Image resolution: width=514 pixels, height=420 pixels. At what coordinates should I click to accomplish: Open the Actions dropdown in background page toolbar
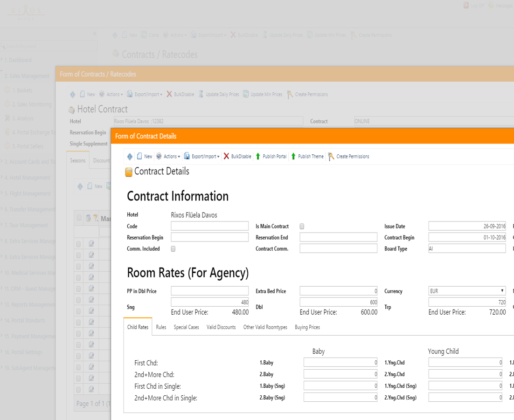coord(175,35)
